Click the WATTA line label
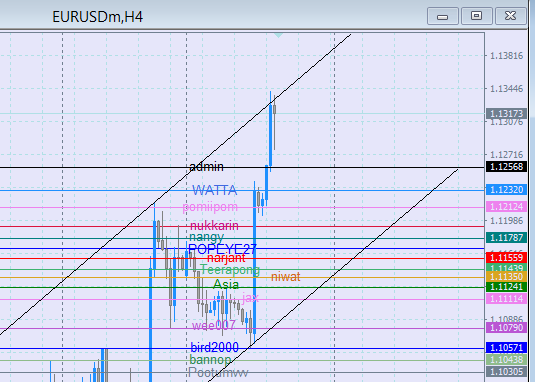The image size is (535, 382). tap(215, 190)
